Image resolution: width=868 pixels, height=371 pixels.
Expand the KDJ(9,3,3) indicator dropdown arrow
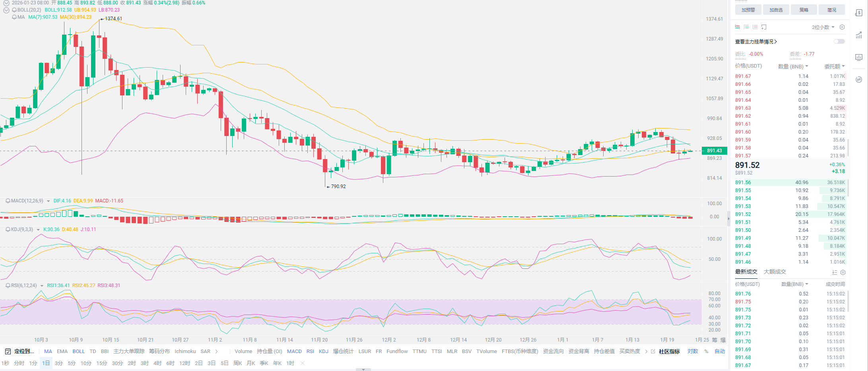(x=38, y=230)
